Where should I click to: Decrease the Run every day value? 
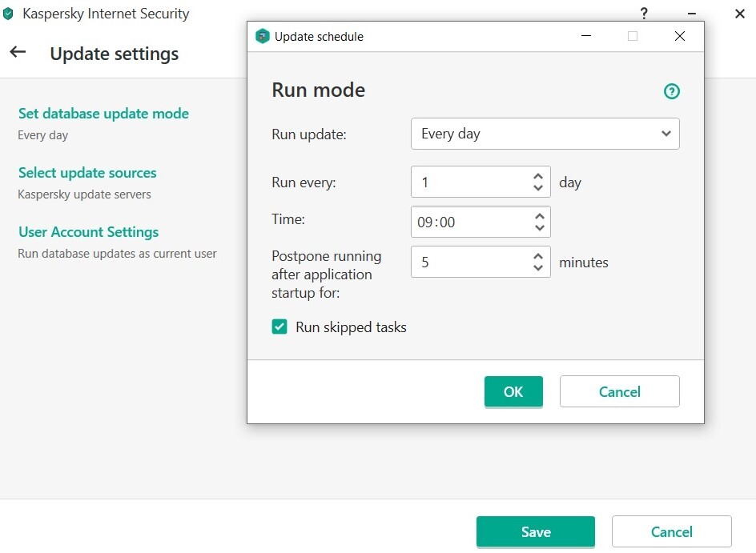[538, 187]
